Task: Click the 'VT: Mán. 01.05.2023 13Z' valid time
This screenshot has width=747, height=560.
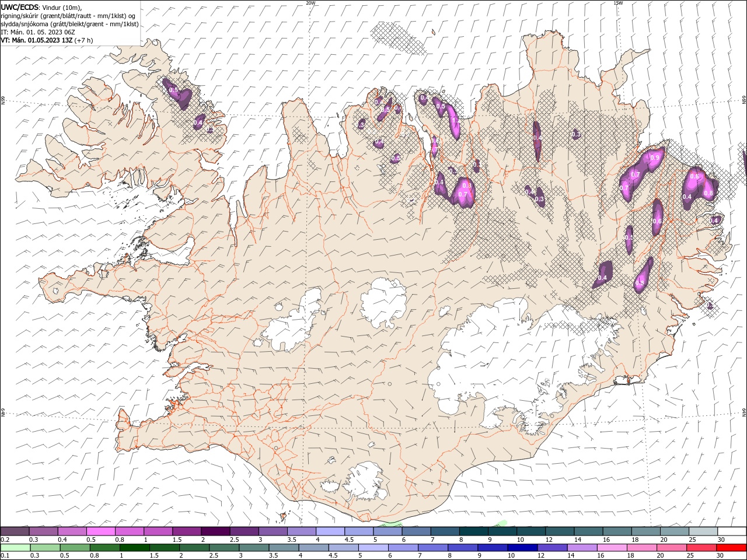Action: (x=37, y=40)
